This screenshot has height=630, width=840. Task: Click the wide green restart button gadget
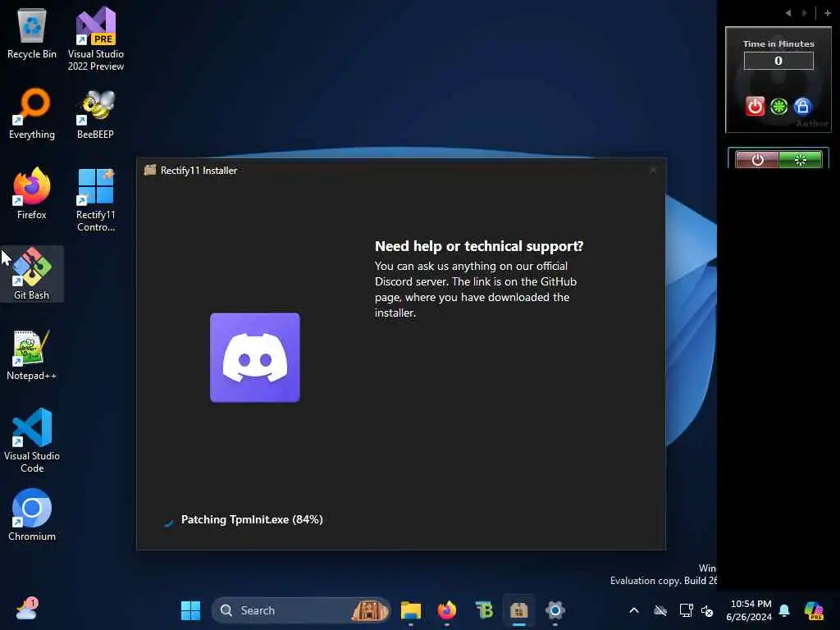(801, 160)
